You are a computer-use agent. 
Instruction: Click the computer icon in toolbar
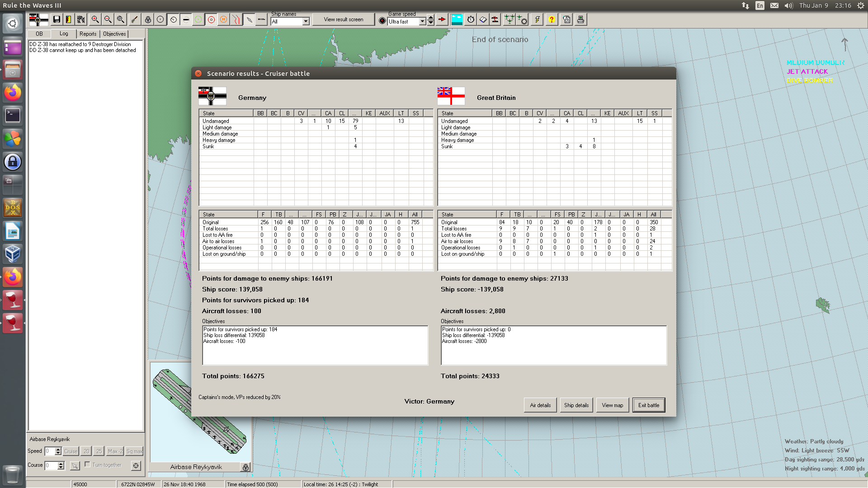click(x=580, y=19)
